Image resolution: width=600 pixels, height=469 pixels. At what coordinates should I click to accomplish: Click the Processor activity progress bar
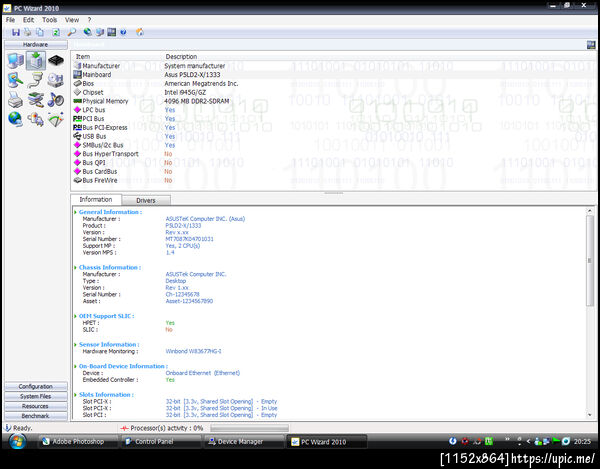tap(249, 428)
